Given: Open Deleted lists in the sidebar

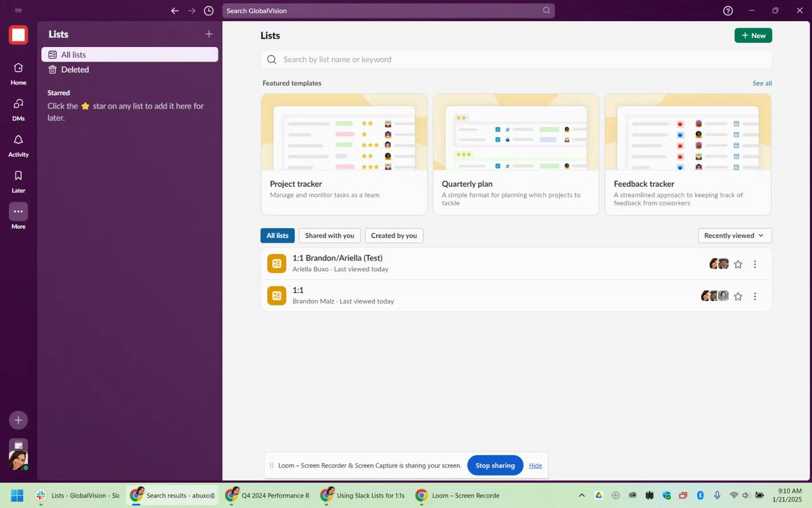Looking at the screenshot, I should tap(129, 70).
